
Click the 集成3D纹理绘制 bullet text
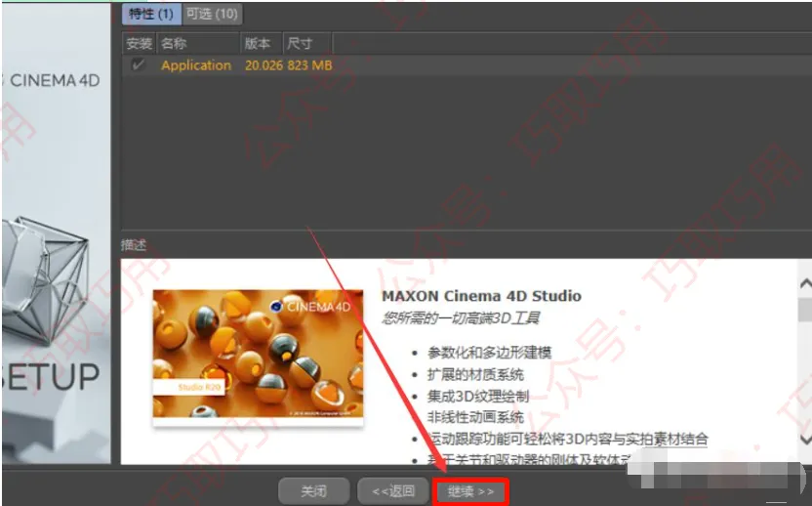click(x=478, y=396)
